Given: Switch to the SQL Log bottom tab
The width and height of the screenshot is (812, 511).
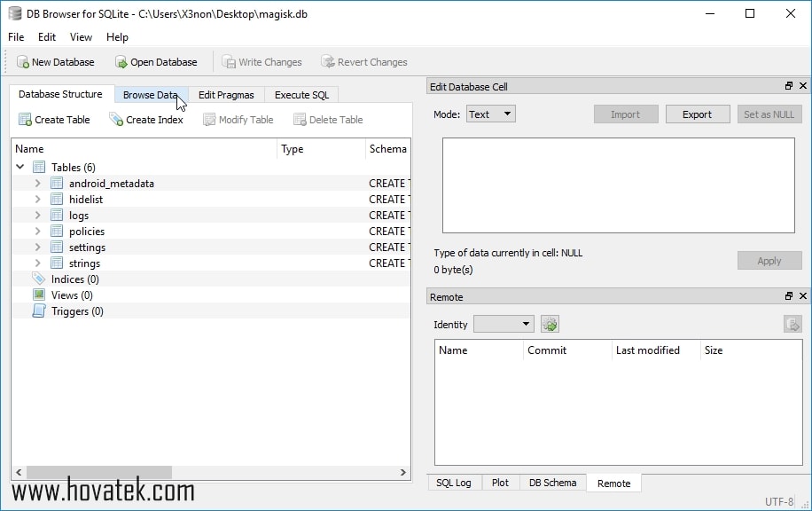Looking at the screenshot, I should [454, 483].
